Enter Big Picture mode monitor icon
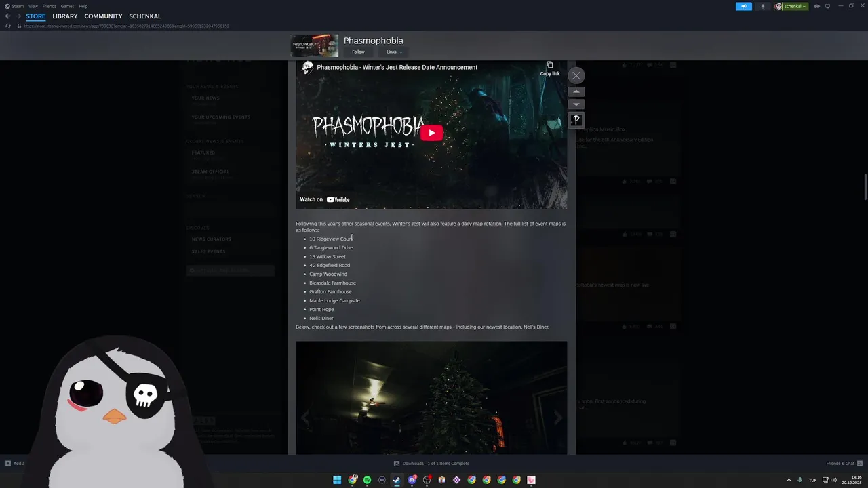Screen dimensions: 868x488 point(827,6)
